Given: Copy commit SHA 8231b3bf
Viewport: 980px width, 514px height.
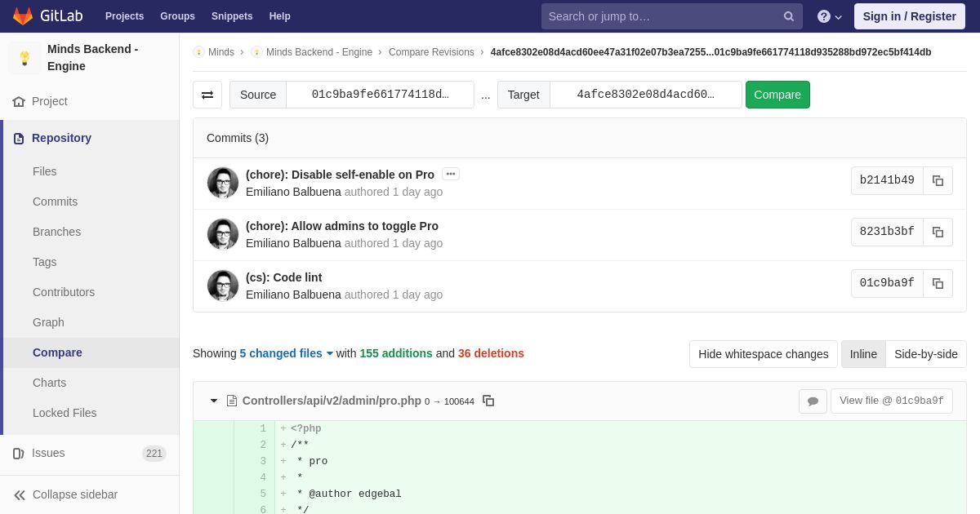Looking at the screenshot, I should [x=938, y=232].
